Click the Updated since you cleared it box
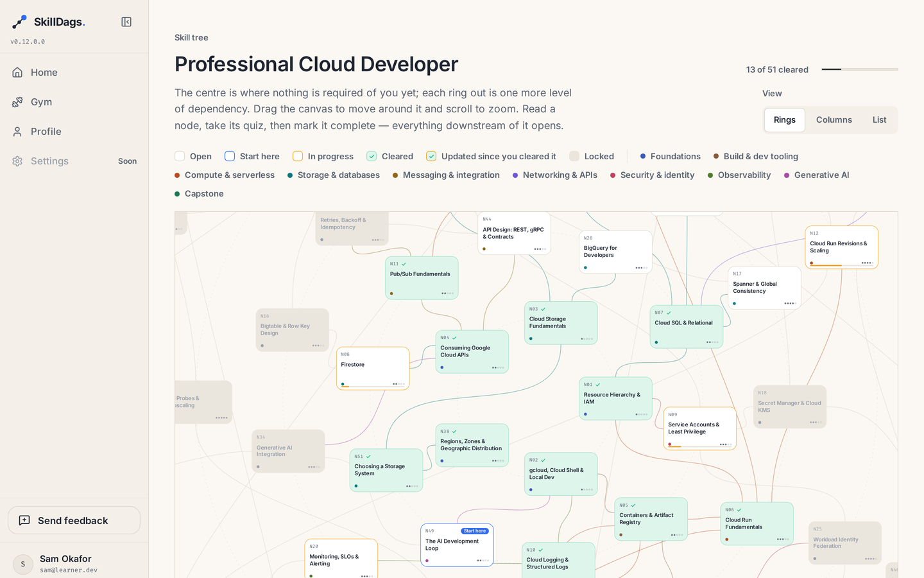Image resolution: width=924 pixels, height=578 pixels. tap(431, 156)
